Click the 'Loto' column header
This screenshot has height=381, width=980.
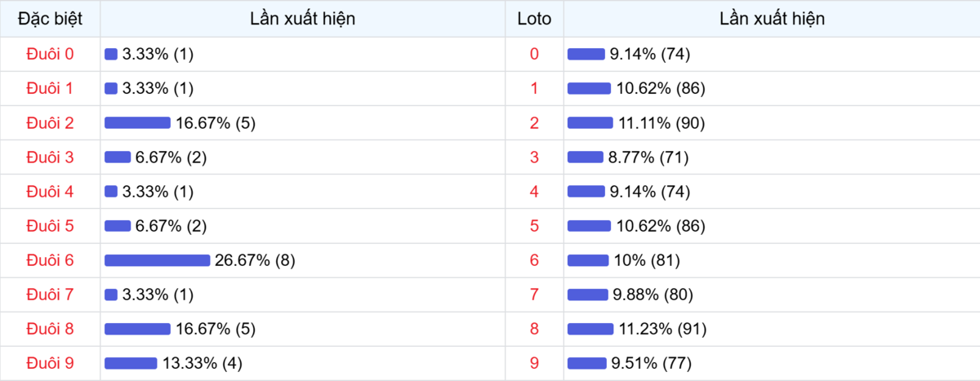(534, 19)
